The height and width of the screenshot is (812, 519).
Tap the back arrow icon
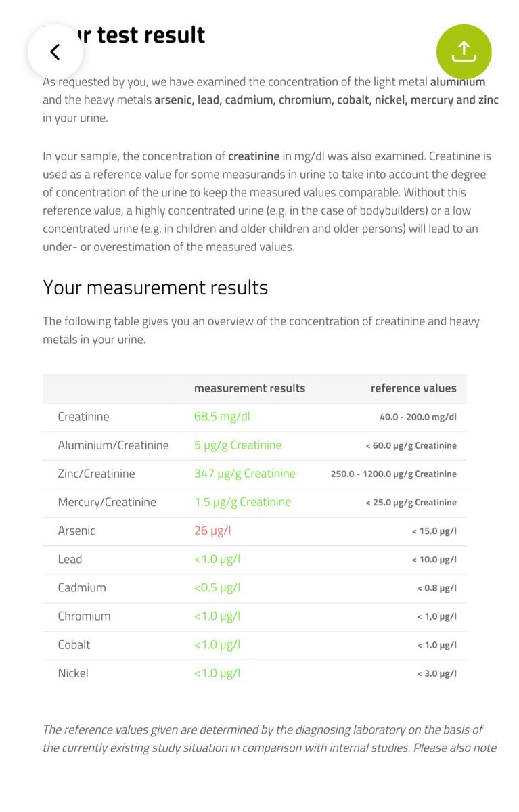click(55, 52)
